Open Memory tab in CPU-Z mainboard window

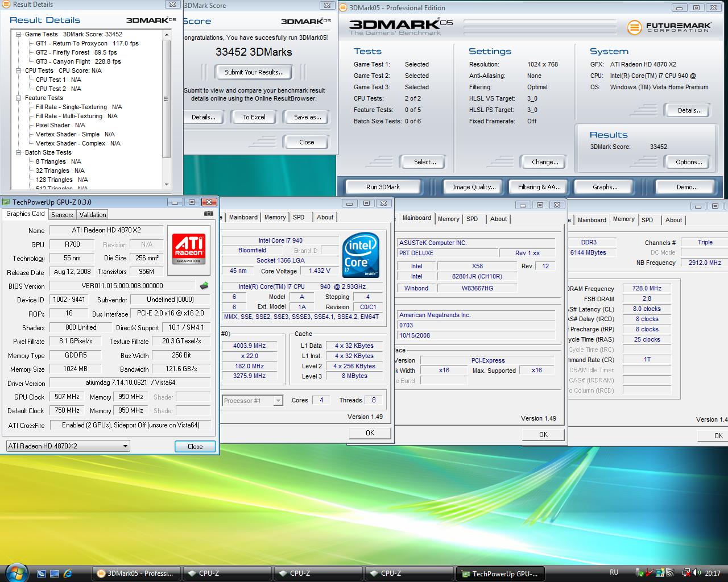(448, 219)
